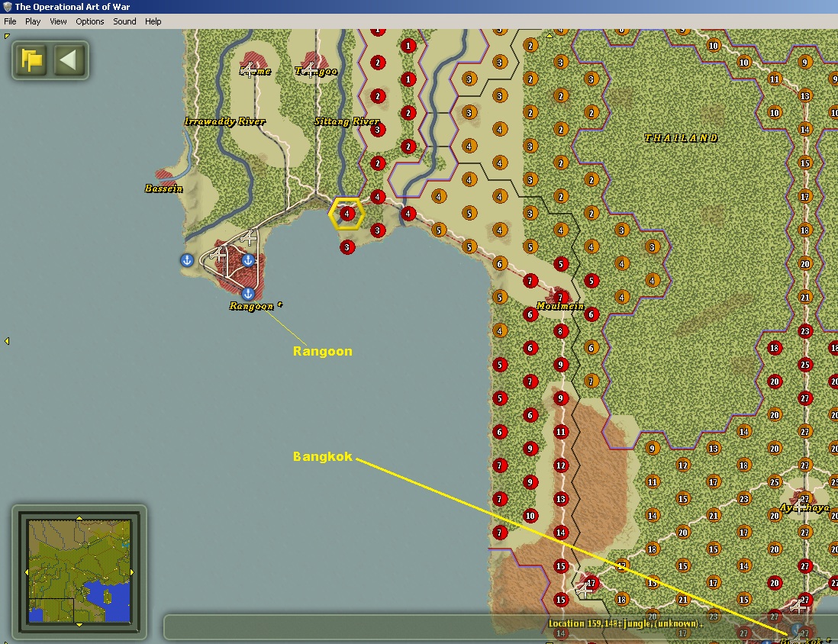Image resolution: width=838 pixels, height=644 pixels.
Task: Select the anchor icon beside Rangoon's airfields
Action: [247, 260]
